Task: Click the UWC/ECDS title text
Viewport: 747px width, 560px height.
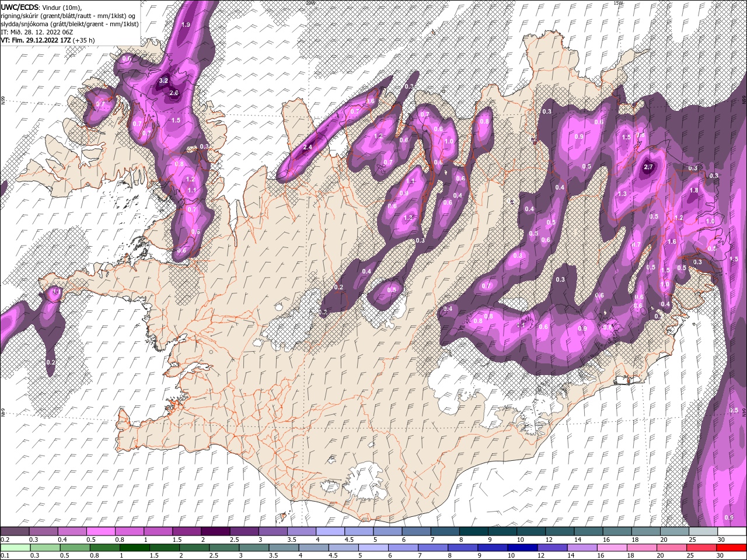Action: tap(20, 7)
